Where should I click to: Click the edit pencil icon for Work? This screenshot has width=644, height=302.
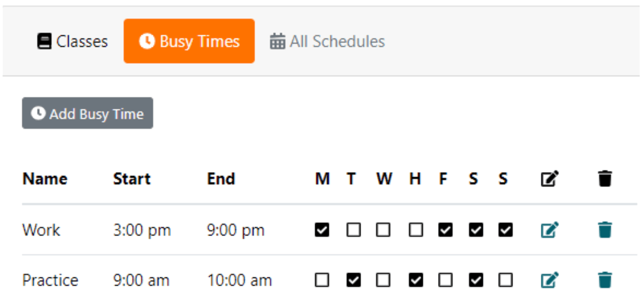[550, 230]
